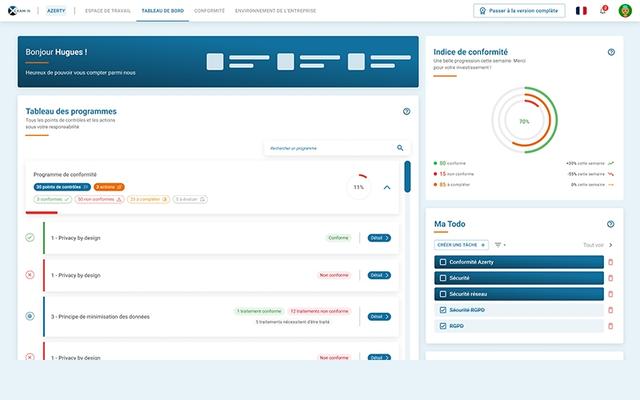Open the user avatar profile
Screen dimensions: 640x400
[626, 10]
